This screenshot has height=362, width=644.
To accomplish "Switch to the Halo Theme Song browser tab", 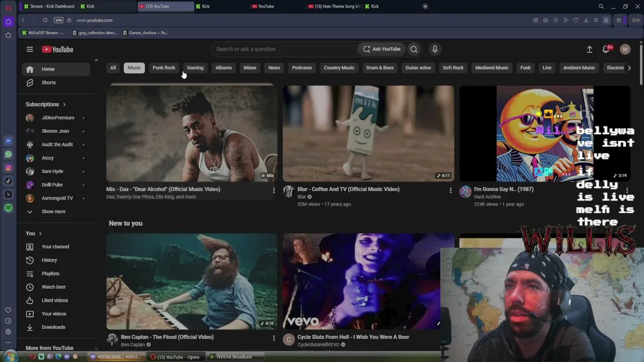I will (x=334, y=7).
